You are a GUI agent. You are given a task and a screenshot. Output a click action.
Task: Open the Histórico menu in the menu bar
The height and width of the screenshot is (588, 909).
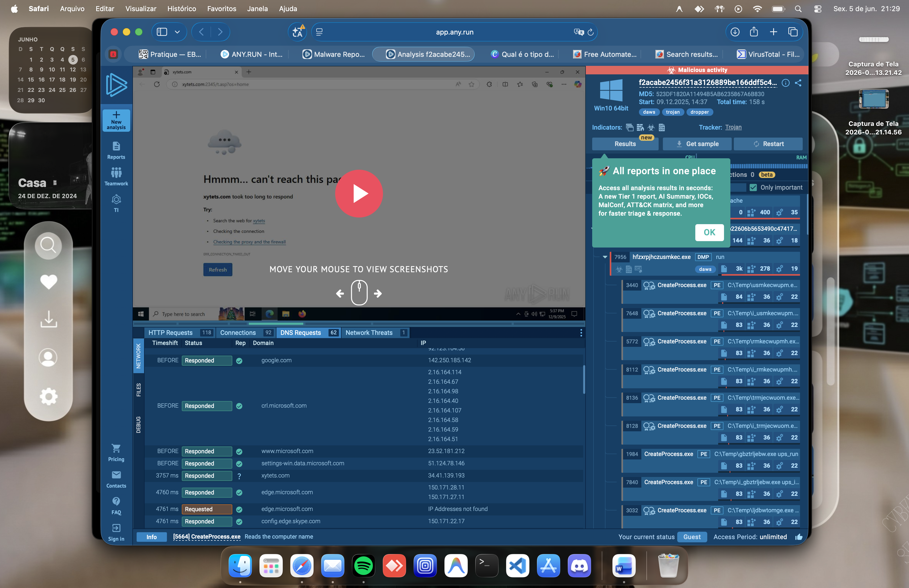[x=182, y=9]
